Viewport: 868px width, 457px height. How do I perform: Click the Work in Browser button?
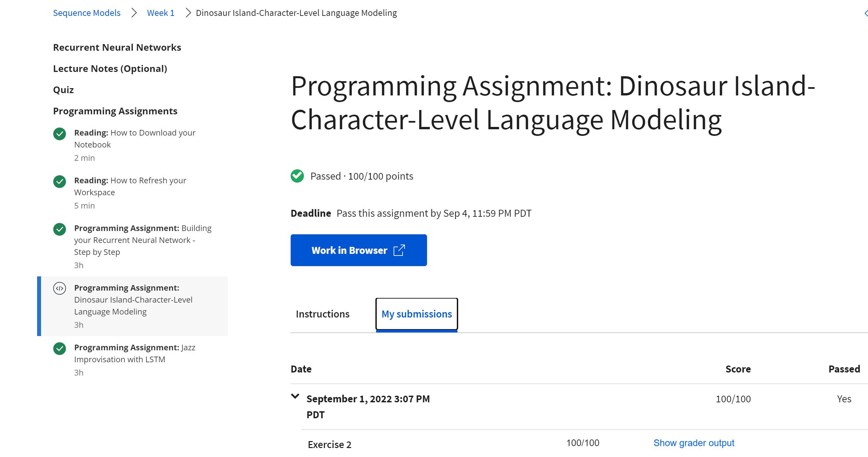359,250
